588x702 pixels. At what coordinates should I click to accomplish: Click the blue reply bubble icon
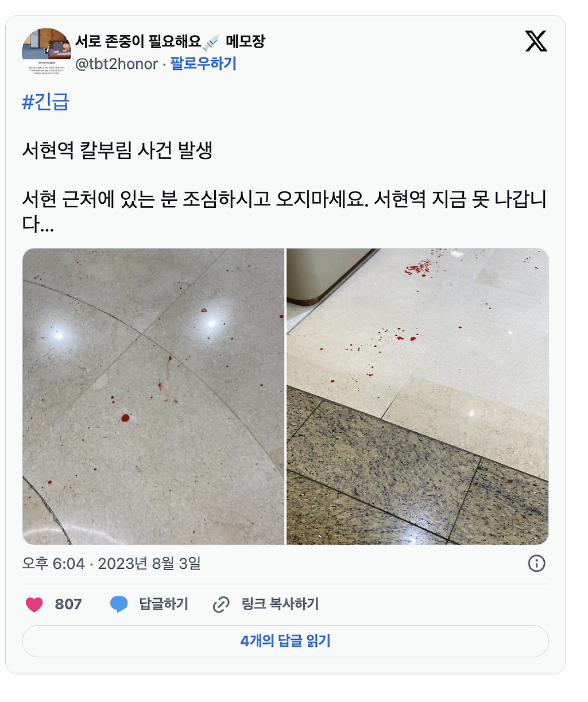click(119, 604)
